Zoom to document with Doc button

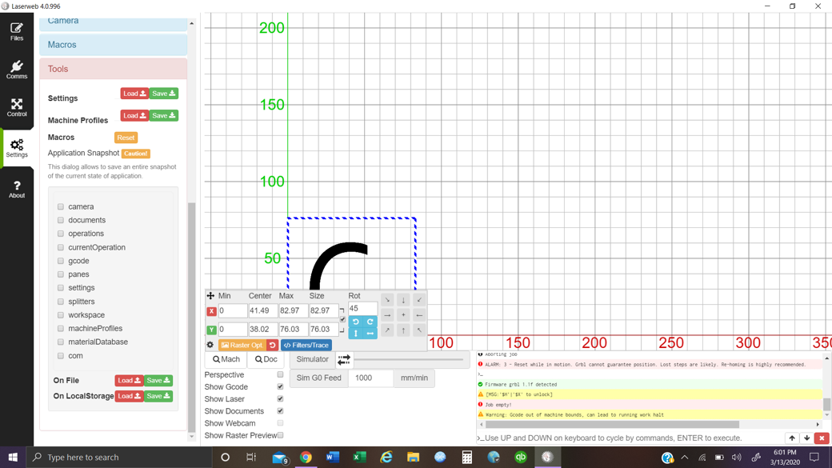(x=266, y=359)
